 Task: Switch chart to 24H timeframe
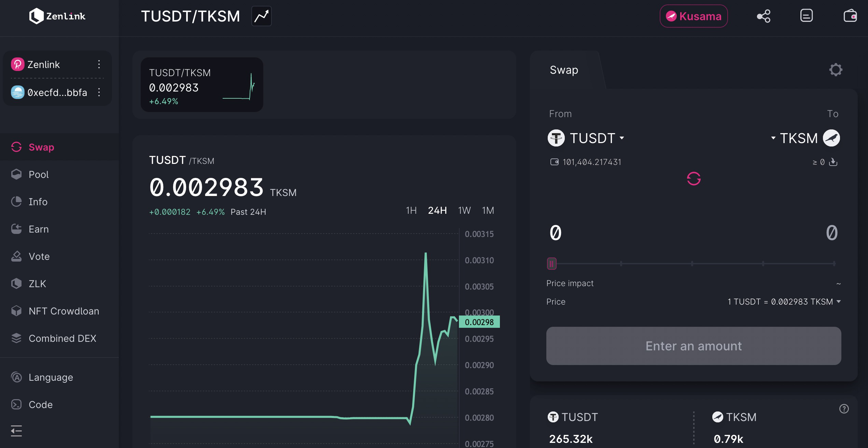coord(437,210)
